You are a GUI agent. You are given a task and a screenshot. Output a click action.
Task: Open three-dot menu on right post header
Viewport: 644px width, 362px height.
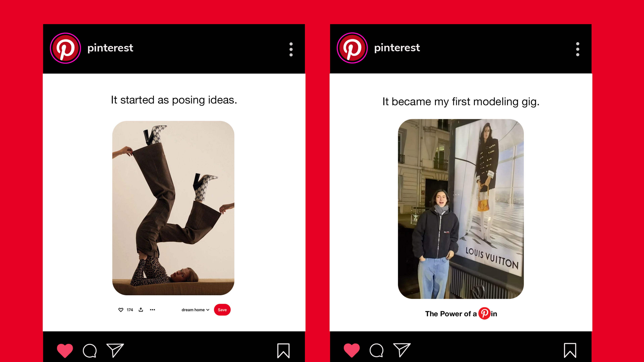[577, 49]
